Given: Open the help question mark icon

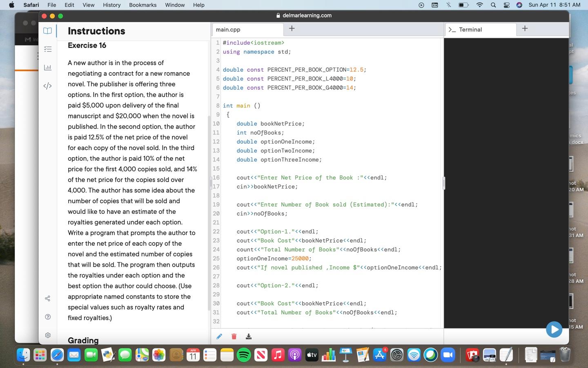Looking at the screenshot, I should pos(48,317).
